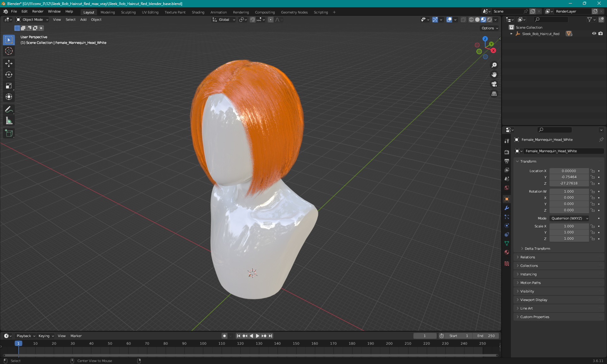Image resolution: width=607 pixels, height=364 pixels.
Task: Open the Tool properties tab
Action: point(507,141)
